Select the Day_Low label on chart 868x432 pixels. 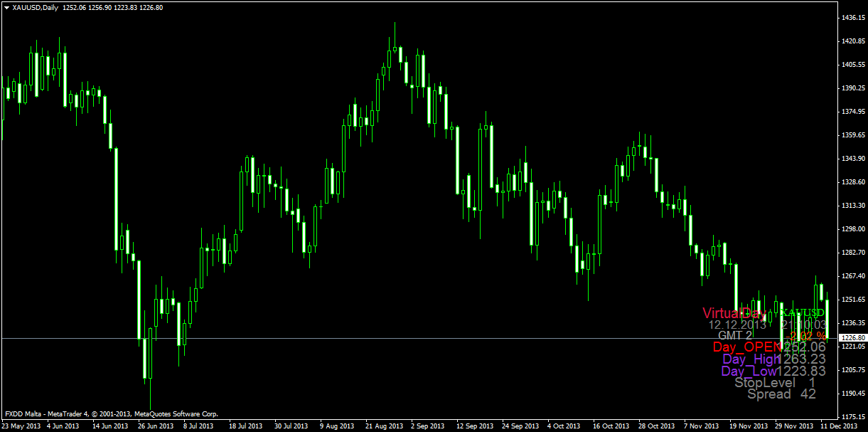749,371
